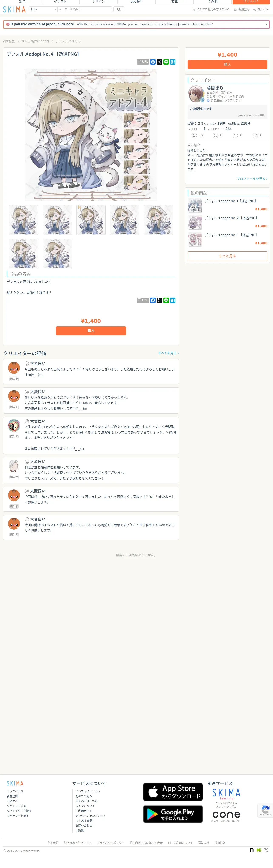Click footer SKIMA logo
This screenshot has height=868, width=273.
pos(15,783)
